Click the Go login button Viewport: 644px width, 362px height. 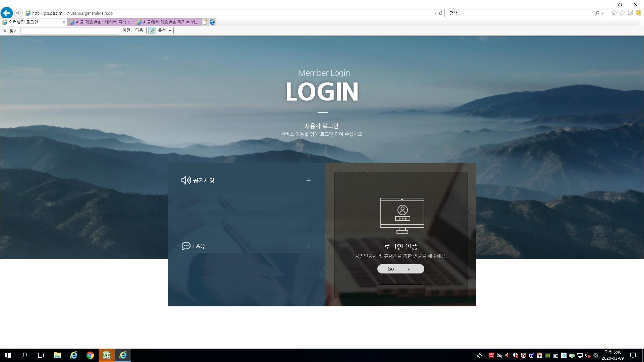400,269
